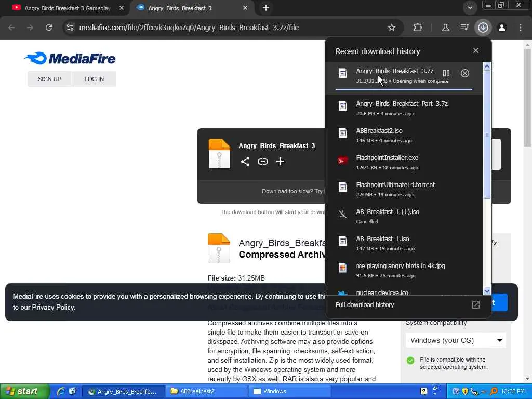Click the LOG IN button
This screenshot has width=532, height=399.
pos(95,79)
